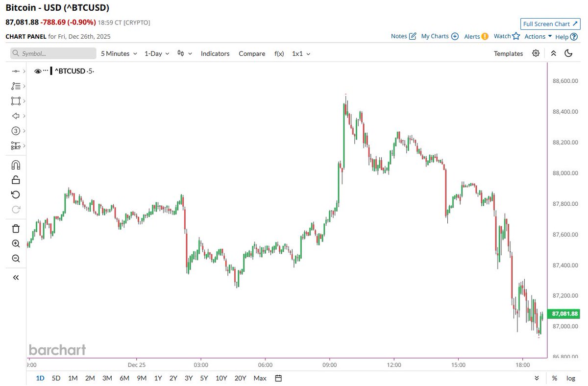588x386 pixels.
Task: Zoom in with the magnifier plus
Action: coord(16,243)
